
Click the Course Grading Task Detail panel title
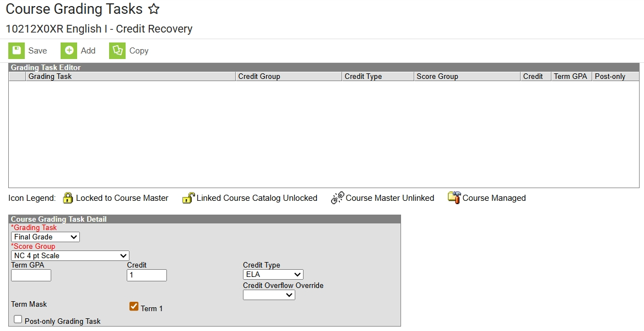click(x=59, y=219)
